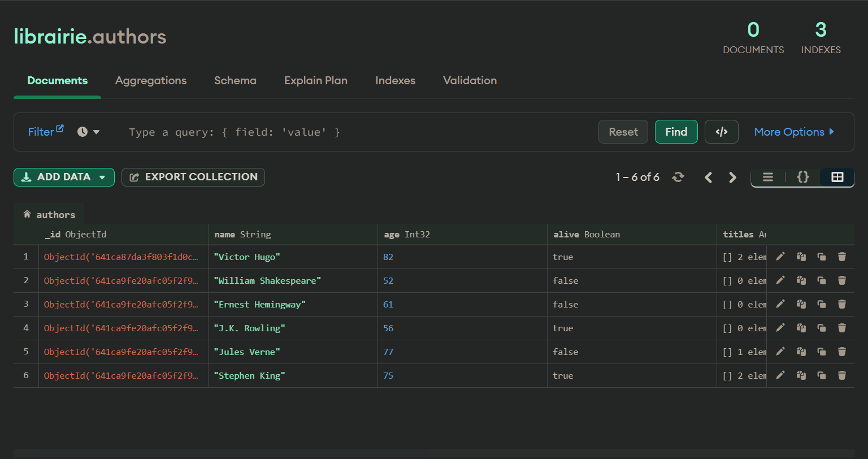Screen dimensions: 868x459
Task: Edit the Stephen King row with the pencil icon
Action: (780, 375)
